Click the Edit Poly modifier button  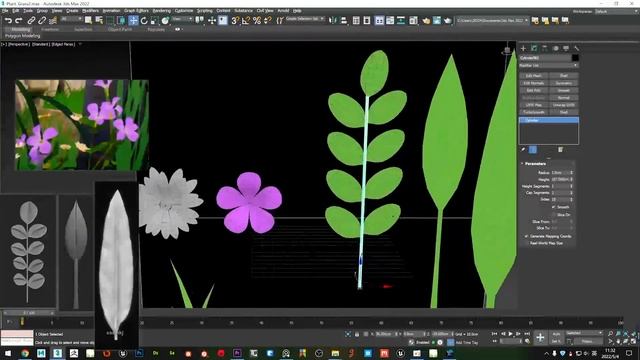[534, 90]
